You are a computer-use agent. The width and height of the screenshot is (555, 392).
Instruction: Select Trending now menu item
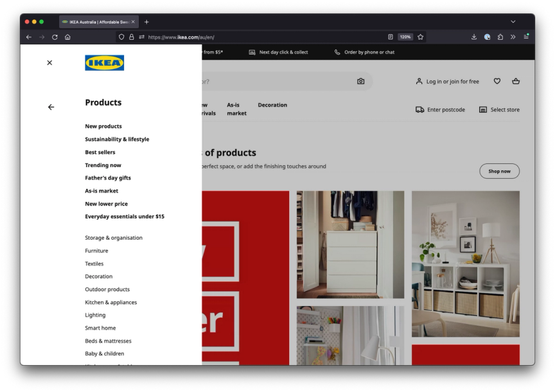[103, 165]
